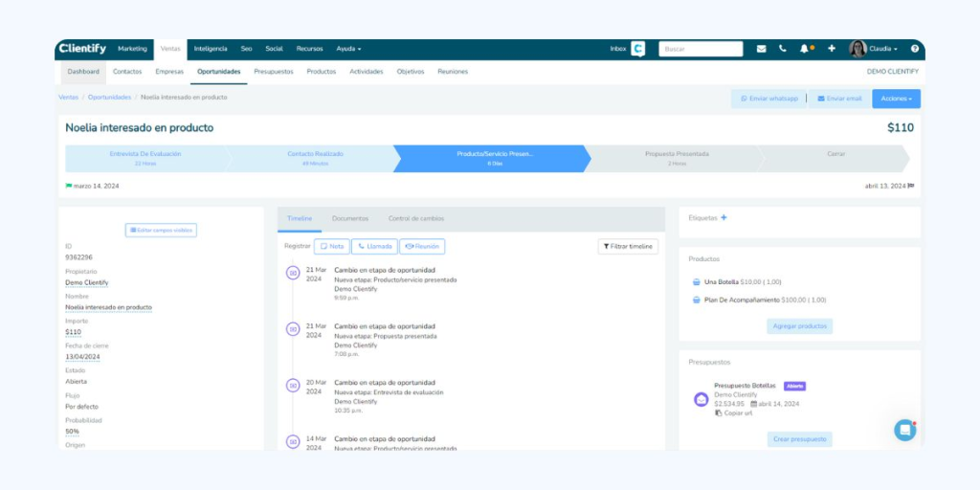The height and width of the screenshot is (490, 980).
Task: Add a tag with the Etiquetas plus icon
Action: (x=724, y=217)
